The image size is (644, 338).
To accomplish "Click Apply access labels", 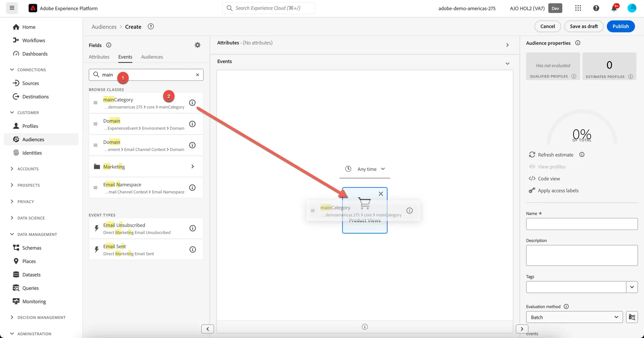I will click(558, 190).
